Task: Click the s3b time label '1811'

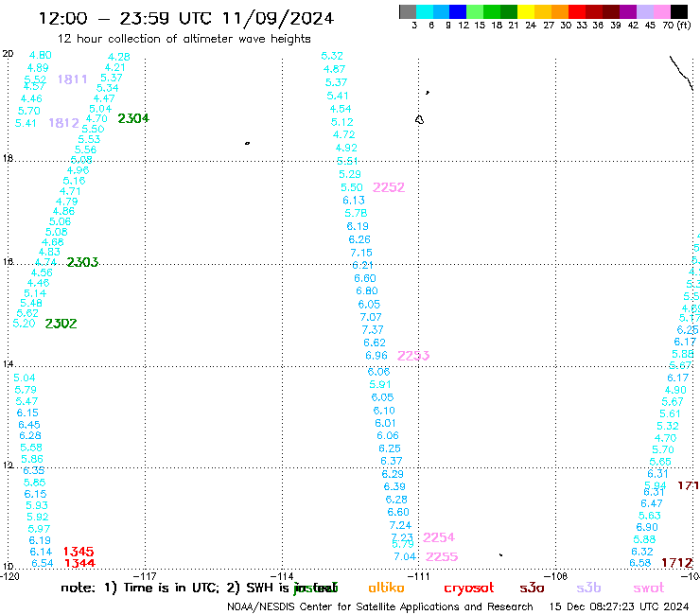Action: point(72,79)
